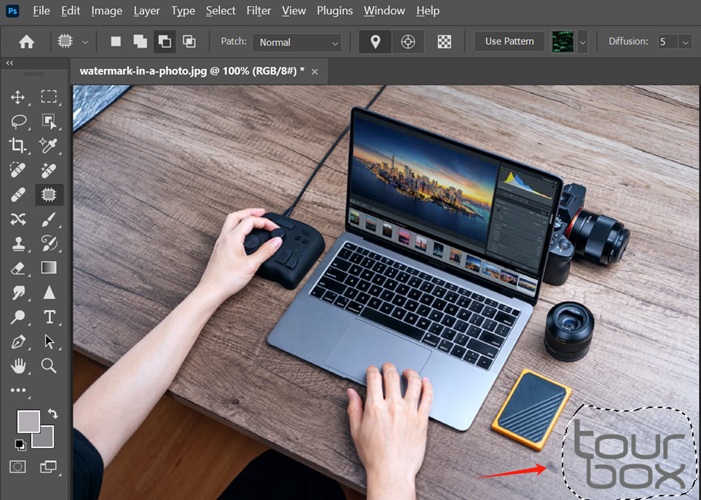Click the Diffusion value field
The image size is (701, 500).
tap(668, 42)
